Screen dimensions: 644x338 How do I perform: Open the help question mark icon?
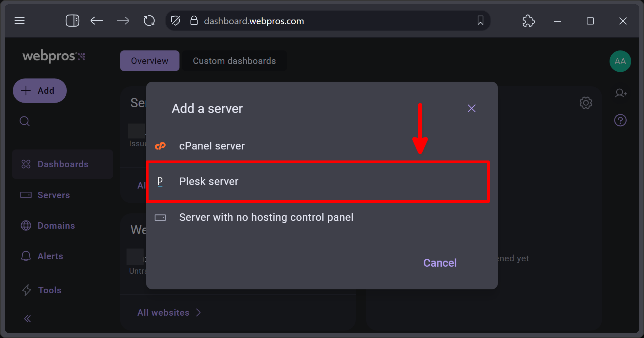pos(620,120)
